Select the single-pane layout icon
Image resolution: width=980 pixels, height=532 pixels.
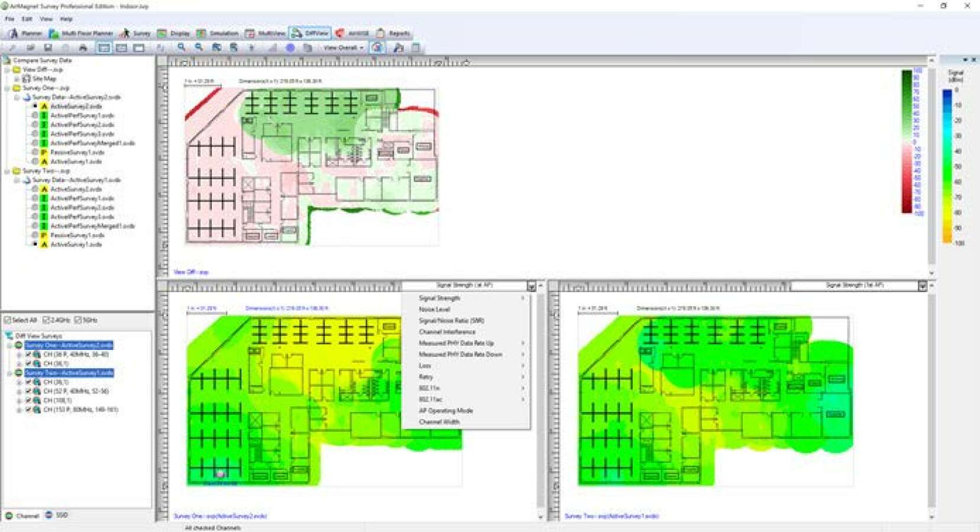coord(139,48)
